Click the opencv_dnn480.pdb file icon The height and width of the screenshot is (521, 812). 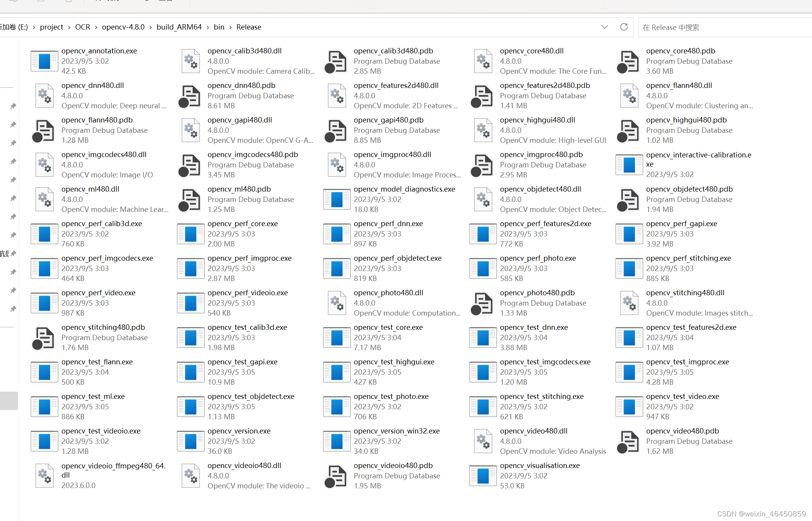[190, 96]
